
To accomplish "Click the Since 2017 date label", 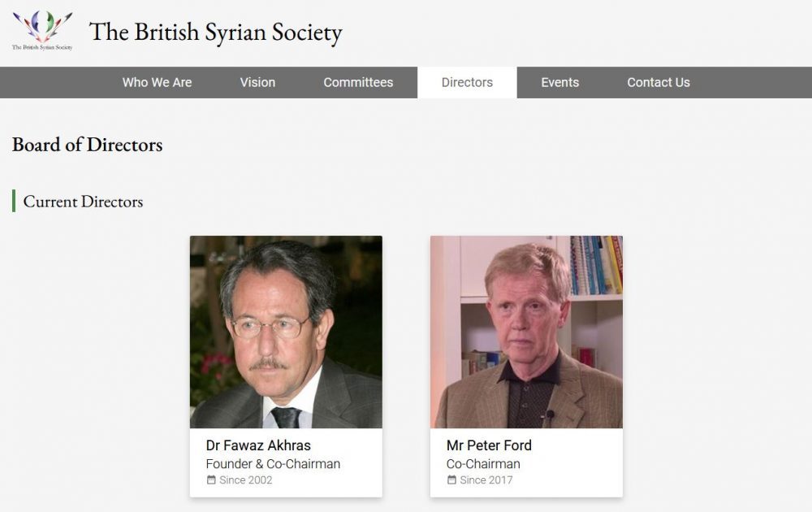I will point(486,479).
